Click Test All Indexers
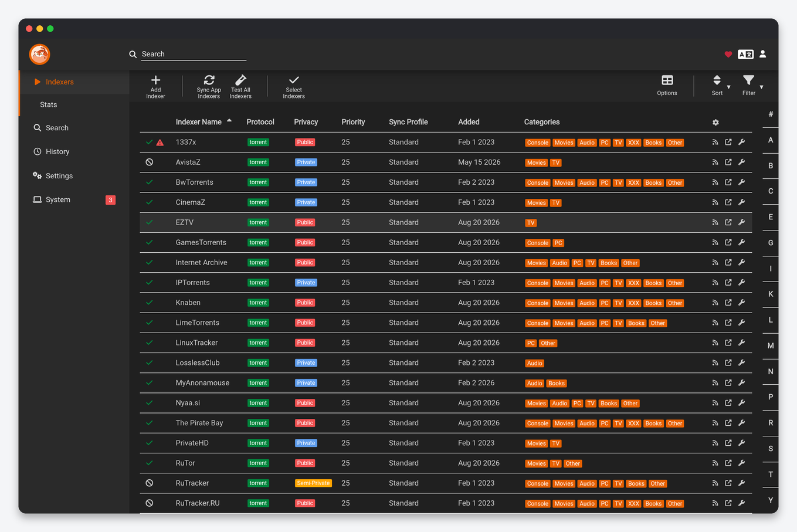Image resolution: width=797 pixels, height=532 pixels. [x=240, y=87]
